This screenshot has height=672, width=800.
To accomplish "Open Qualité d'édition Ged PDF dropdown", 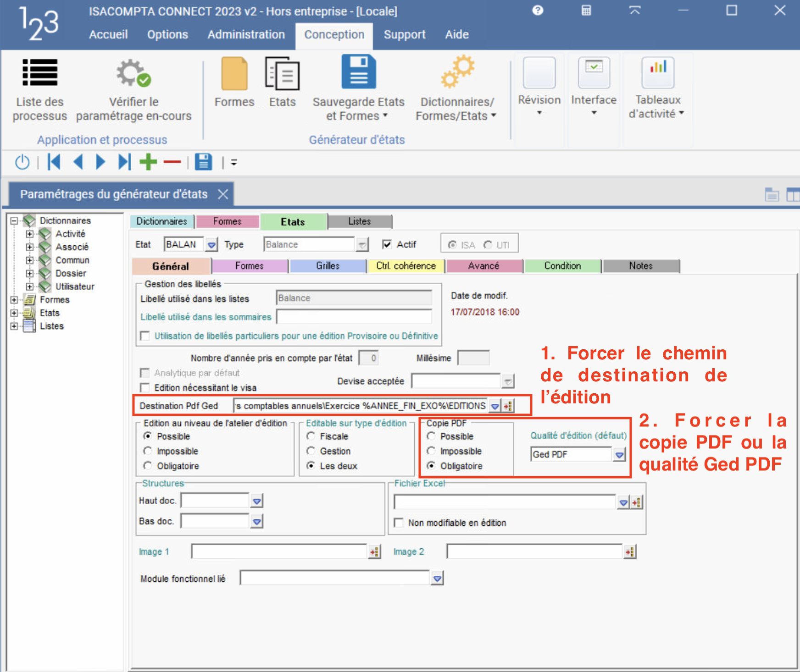I will 619,455.
